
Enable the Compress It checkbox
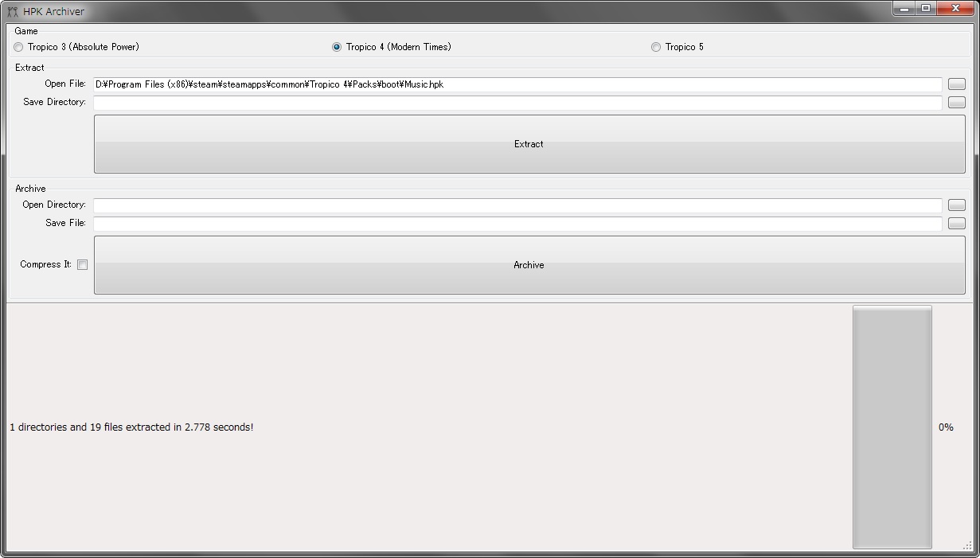82,264
